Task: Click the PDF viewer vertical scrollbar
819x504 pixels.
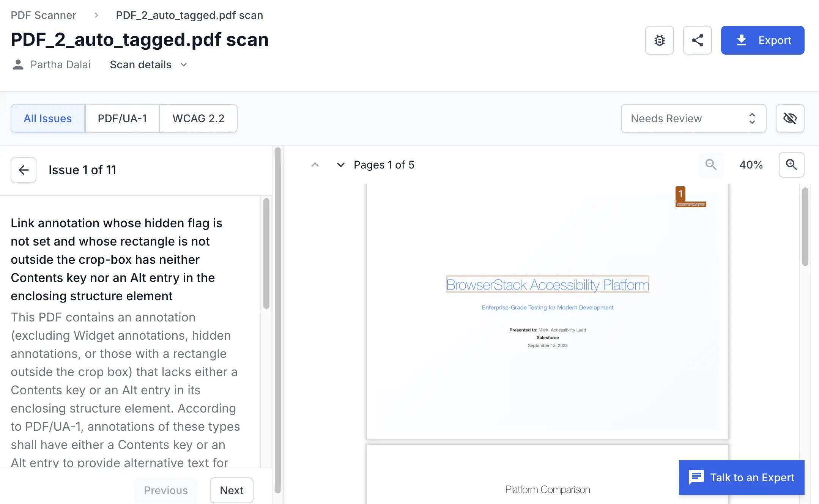Action: 805,228
